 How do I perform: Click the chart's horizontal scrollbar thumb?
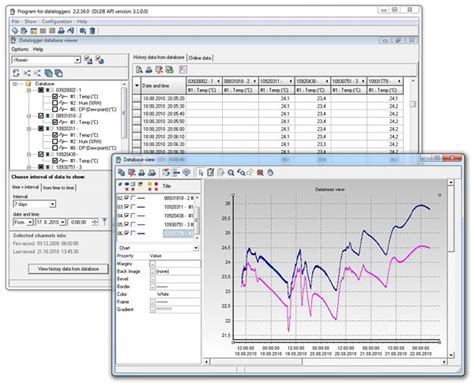click(256, 361)
